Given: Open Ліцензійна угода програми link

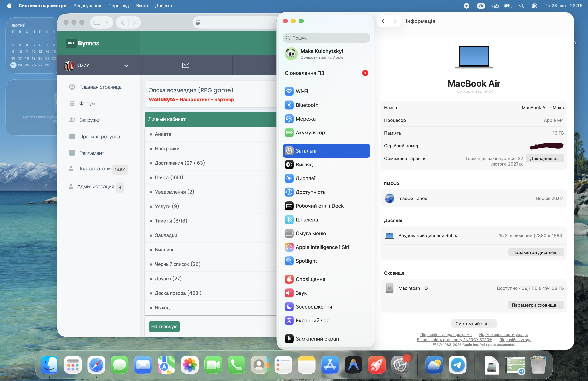Looking at the screenshot, I should pyautogui.click(x=446, y=335).
